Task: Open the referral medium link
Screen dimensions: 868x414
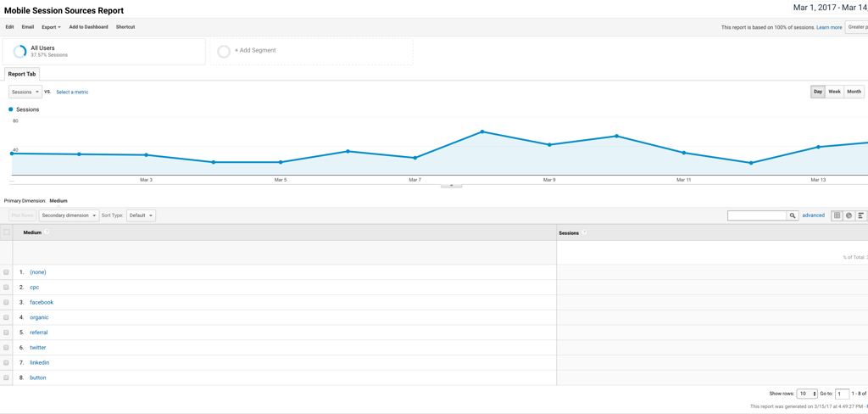Action: (x=39, y=333)
